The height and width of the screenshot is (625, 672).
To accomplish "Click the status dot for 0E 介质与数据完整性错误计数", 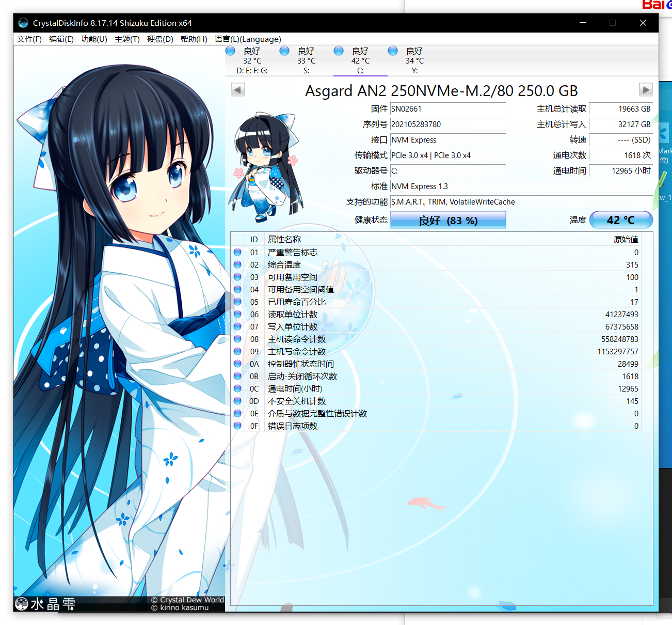I will tap(237, 413).
